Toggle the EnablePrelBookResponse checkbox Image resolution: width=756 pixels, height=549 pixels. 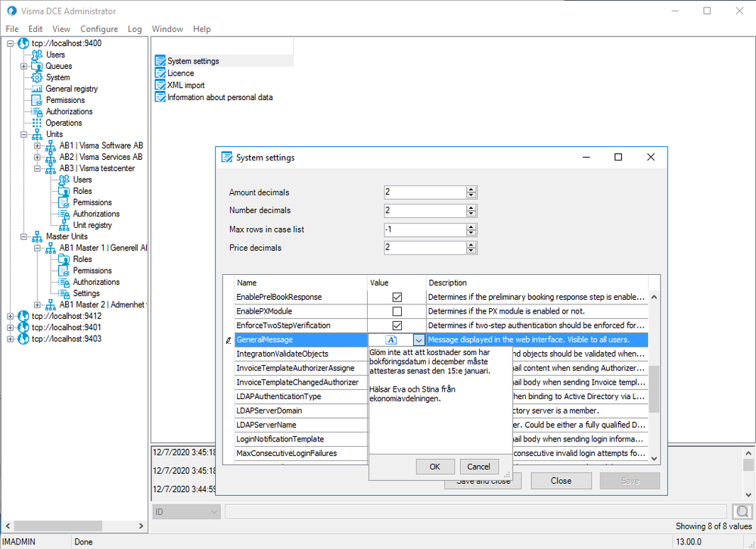tap(397, 297)
